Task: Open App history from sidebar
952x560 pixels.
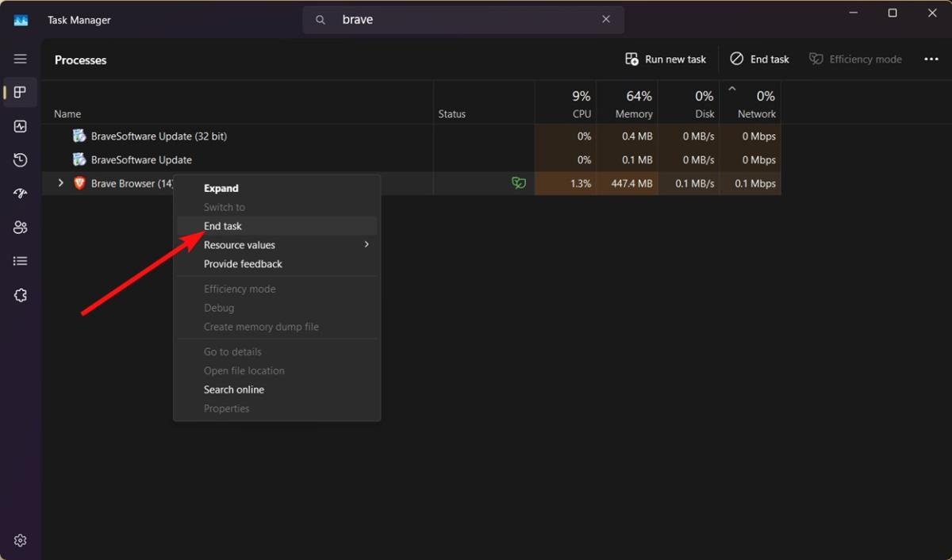Action: (21, 160)
